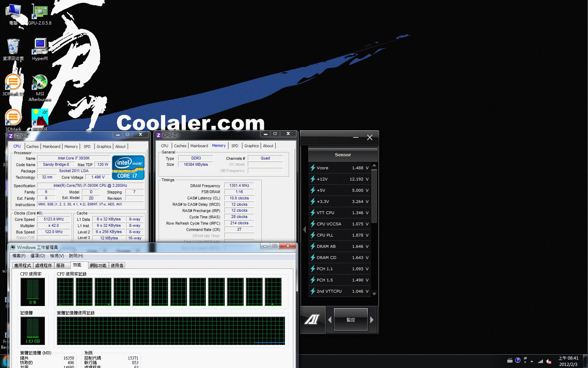This screenshot has width=588, height=368.
Task: Click the CPU PLL lightning bolt icon
Action: (313, 235)
